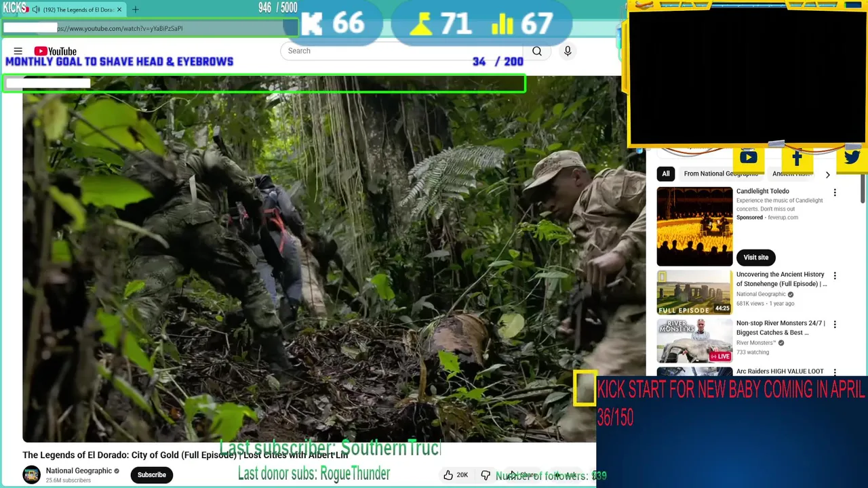Click the feverup.com sponsored link text
868x488 pixels.
point(783,218)
